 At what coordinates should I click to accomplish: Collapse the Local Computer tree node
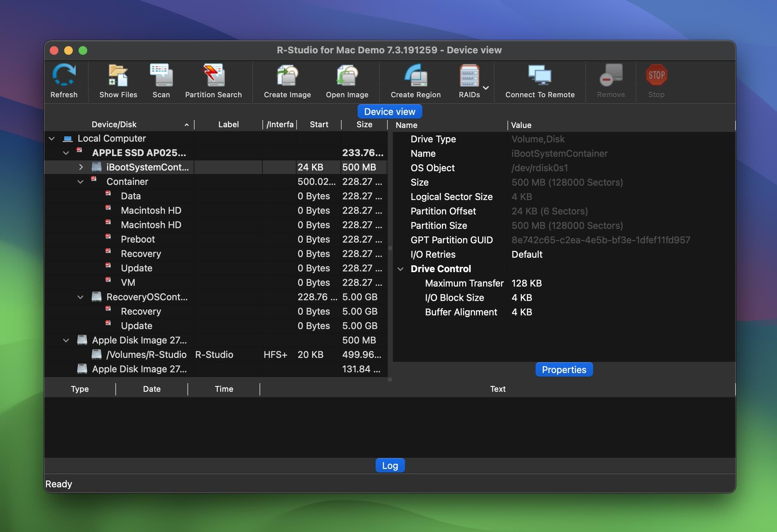[x=52, y=138]
